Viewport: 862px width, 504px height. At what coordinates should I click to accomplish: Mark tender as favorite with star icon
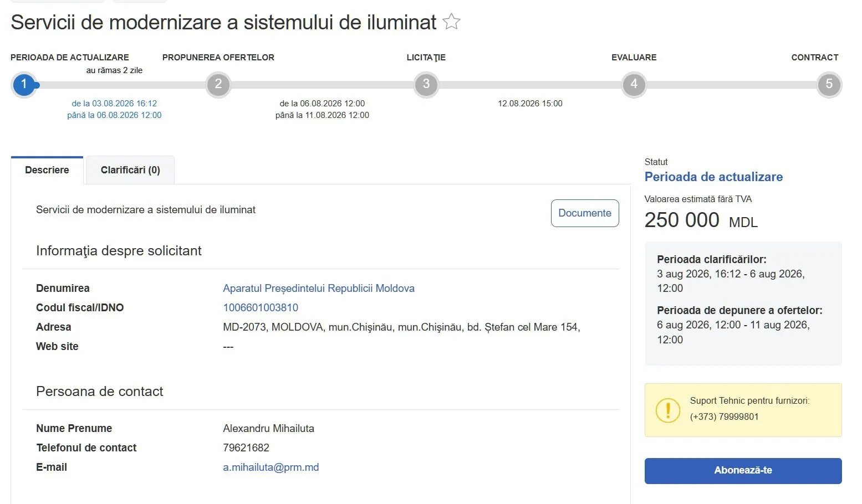452,22
